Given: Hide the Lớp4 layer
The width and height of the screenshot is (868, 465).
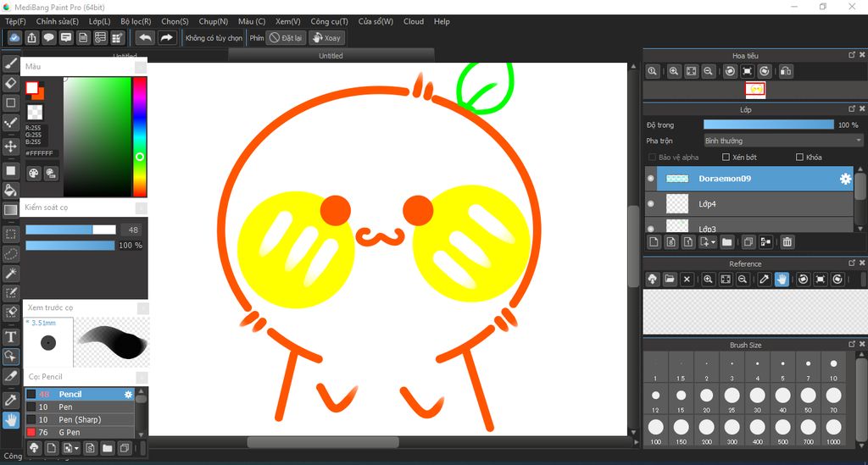Looking at the screenshot, I should pyautogui.click(x=651, y=204).
